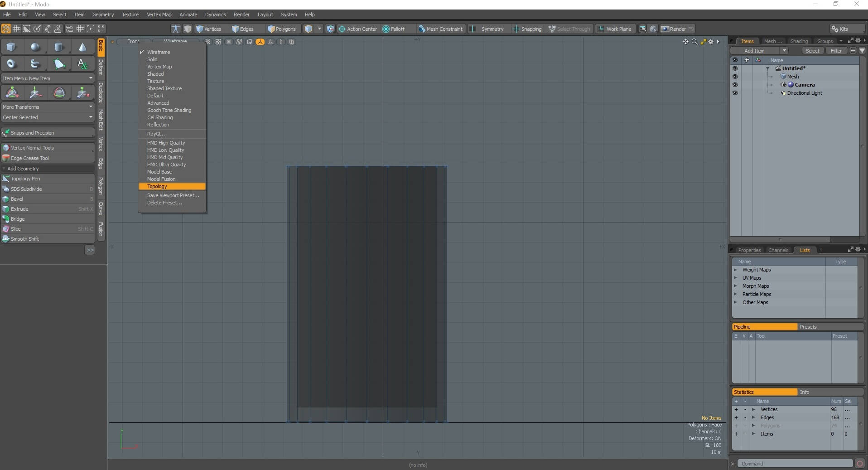
Task: Click the Action Center icon
Action: pos(343,29)
